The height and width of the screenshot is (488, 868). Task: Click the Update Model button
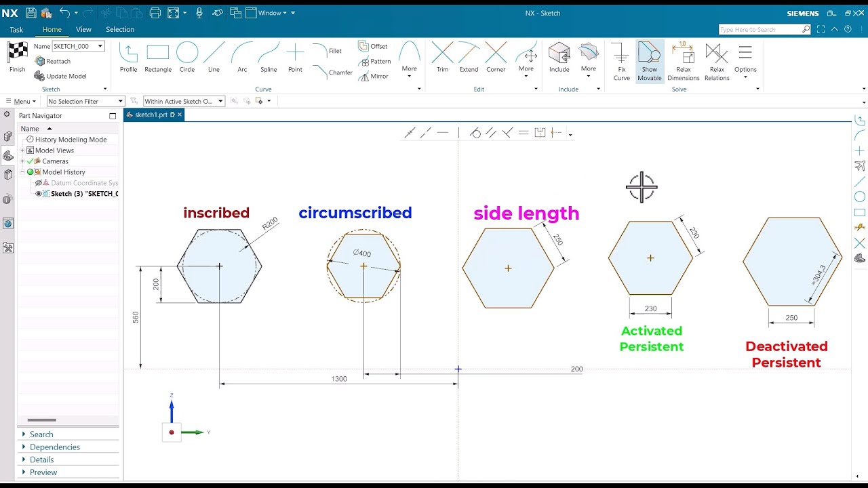(60, 76)
